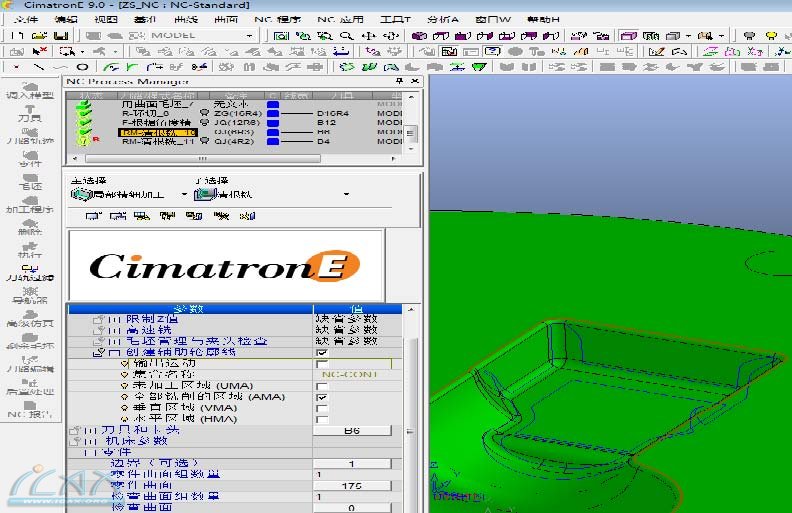792x513 pixels.
Task: Click the yellow light bulb toolbar icon
Action: click(771, 36)
